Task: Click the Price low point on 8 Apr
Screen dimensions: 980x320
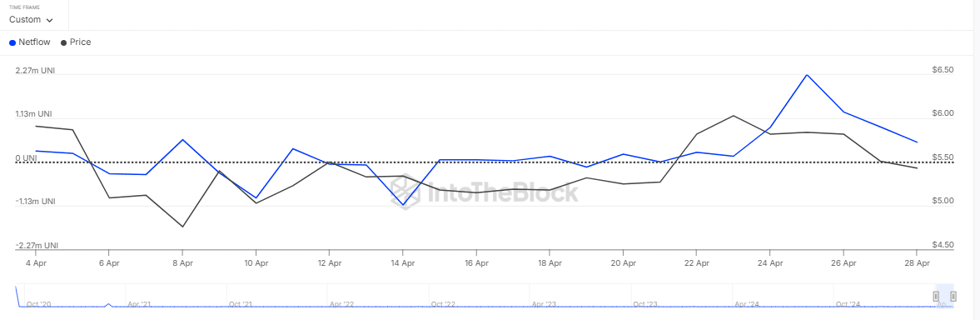Action: pos(182,227)
